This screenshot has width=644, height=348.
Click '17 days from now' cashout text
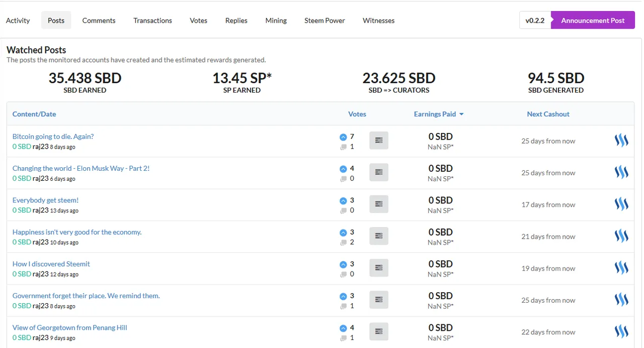pyautogui.click(x=548, y=204)
